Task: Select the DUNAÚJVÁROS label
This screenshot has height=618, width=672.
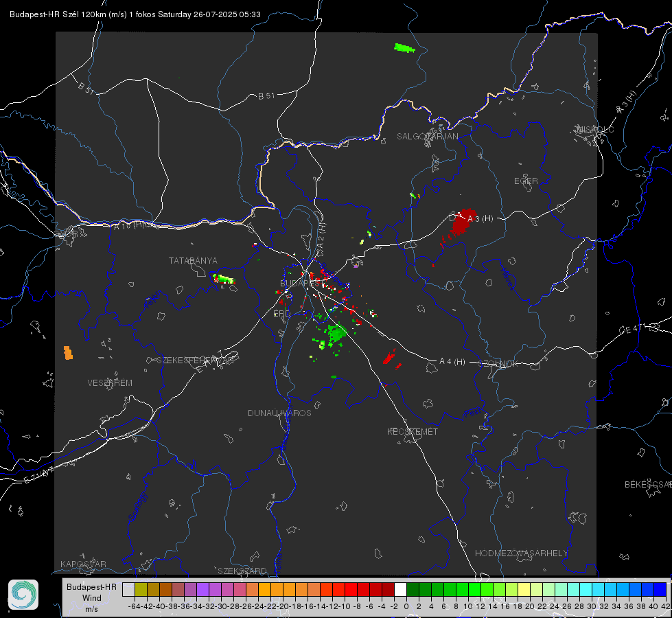Action: pos(279,413)
